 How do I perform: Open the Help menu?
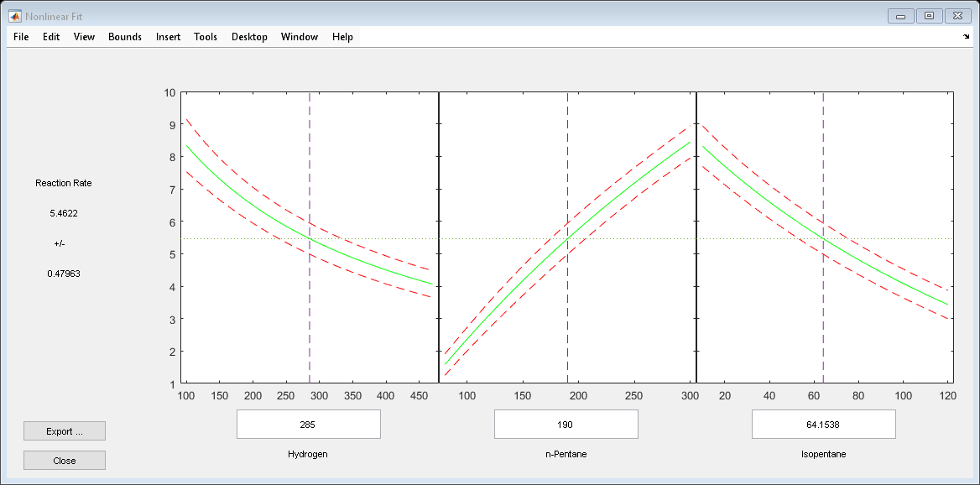point(342,37)
